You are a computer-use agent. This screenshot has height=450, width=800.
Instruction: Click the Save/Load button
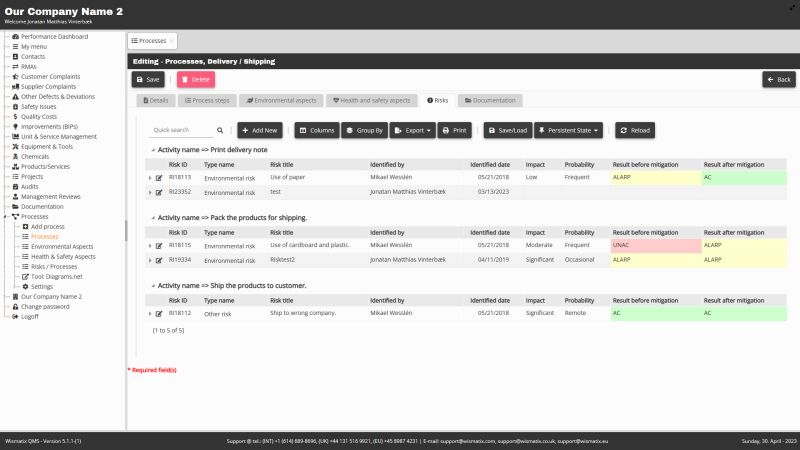tap(508, 131)
